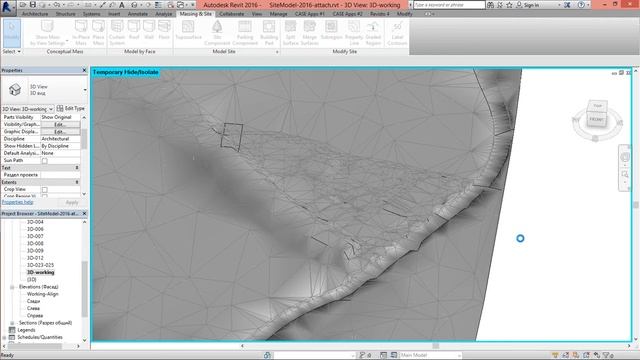Click Edit button for Graphic Display Options
This screenshot has height=360, width=640.
pos(60,132)
